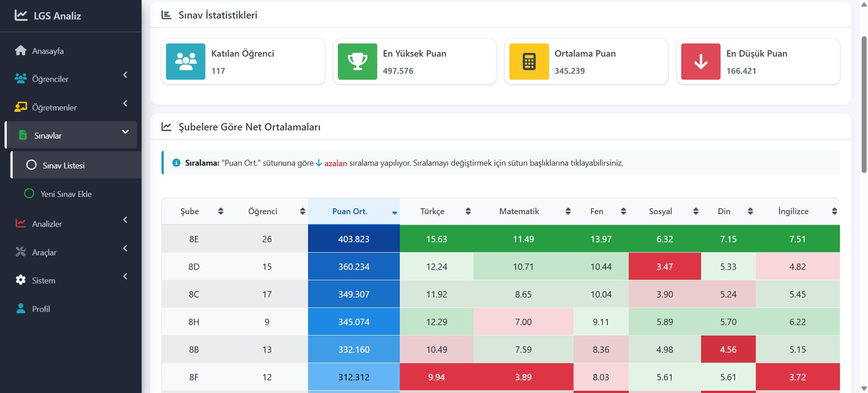868x393 pixels.
Task: Click the Analizler chart icon in sidebar
Action: click(21, 224)
